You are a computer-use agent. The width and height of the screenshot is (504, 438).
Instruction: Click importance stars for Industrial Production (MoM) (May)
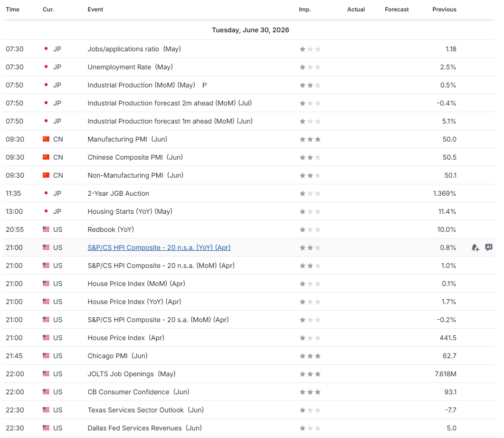[310, 85]
